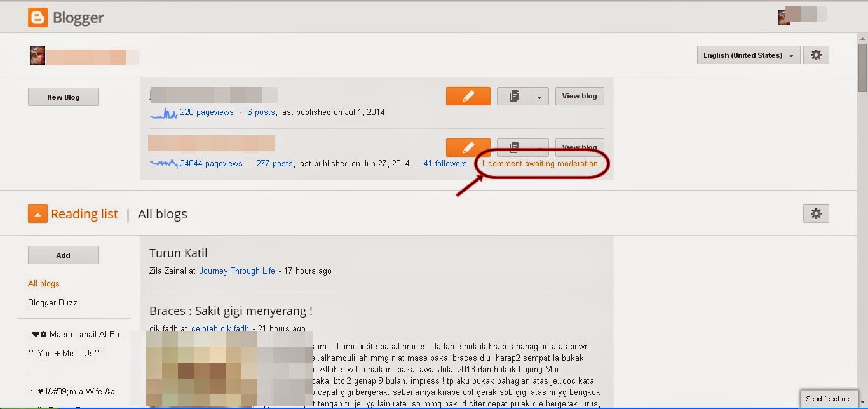
Task: Open English (United States) language dropdown
Action: click(749, 55)
